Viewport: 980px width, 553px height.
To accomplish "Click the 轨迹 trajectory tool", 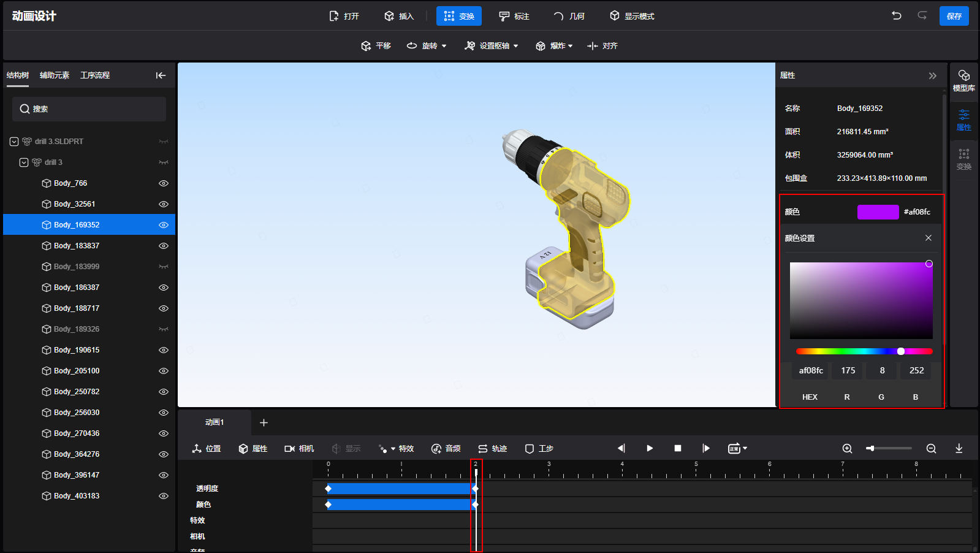I will 493,449.
